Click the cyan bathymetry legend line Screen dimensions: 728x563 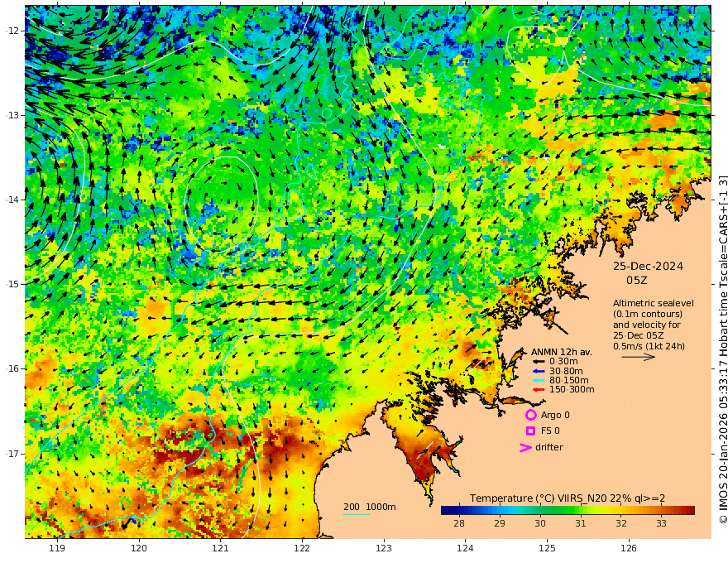point(356,514)
